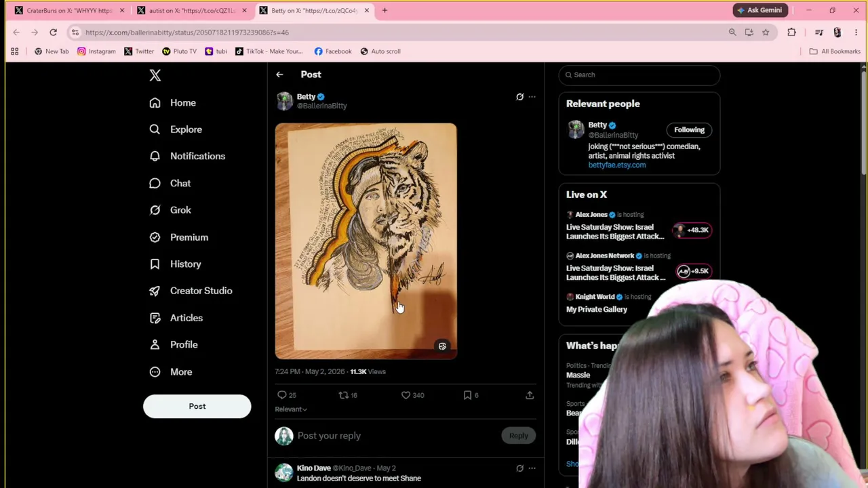Like the post with 340 likes
This screenshot has width=868, height=488.
click(412, 395)
